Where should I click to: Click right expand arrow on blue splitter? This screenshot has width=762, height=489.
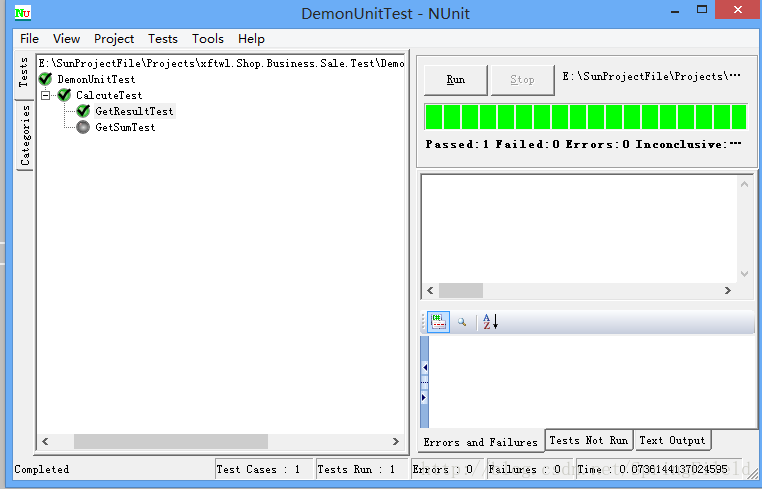coord(424,398)
